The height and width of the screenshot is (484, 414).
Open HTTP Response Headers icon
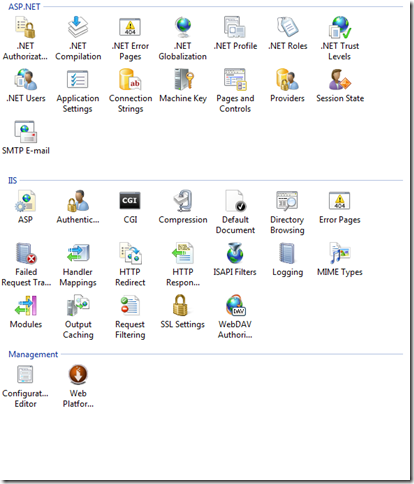coord(183,253)
